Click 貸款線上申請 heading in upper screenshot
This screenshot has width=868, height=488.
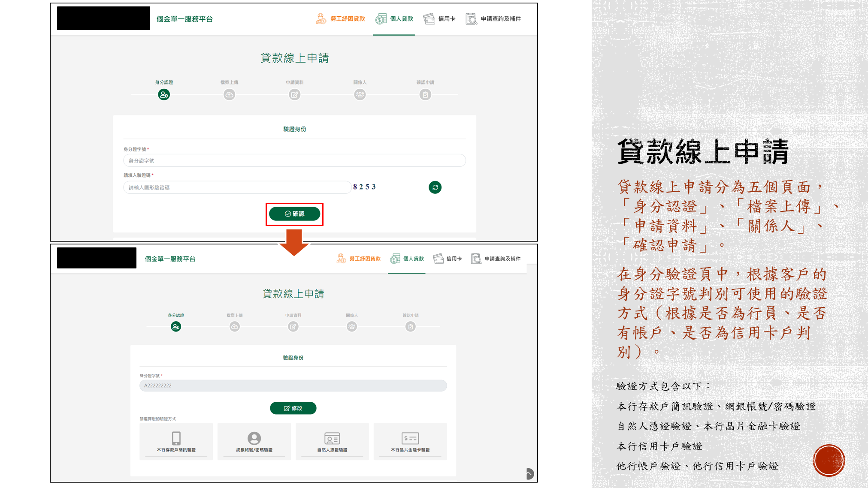click(x=294, y=58)
